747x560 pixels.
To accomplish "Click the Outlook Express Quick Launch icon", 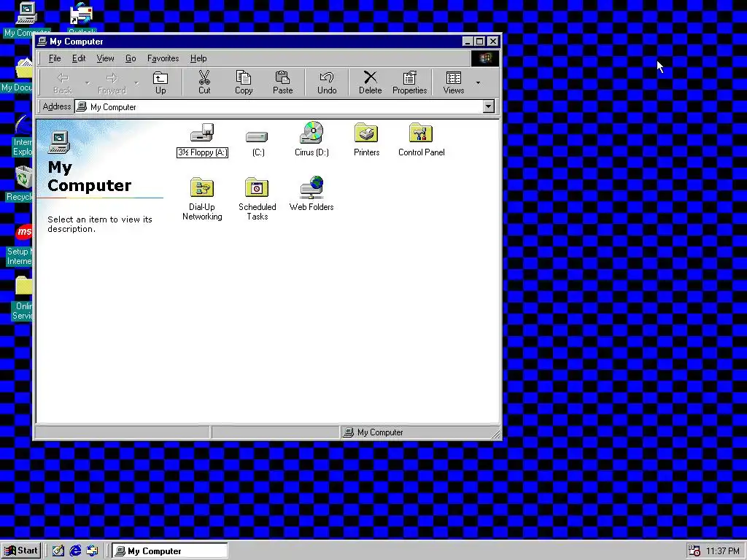I will coord(92,551).
